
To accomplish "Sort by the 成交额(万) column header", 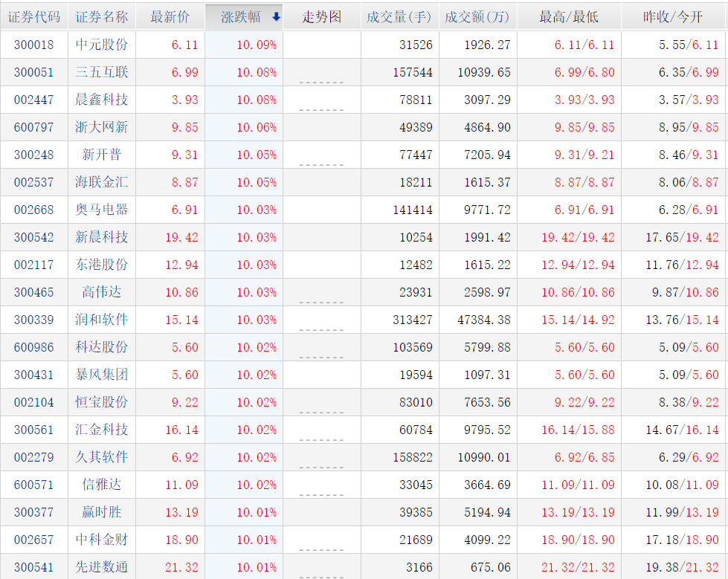I will pyautogui.click(x=477, y=17).
